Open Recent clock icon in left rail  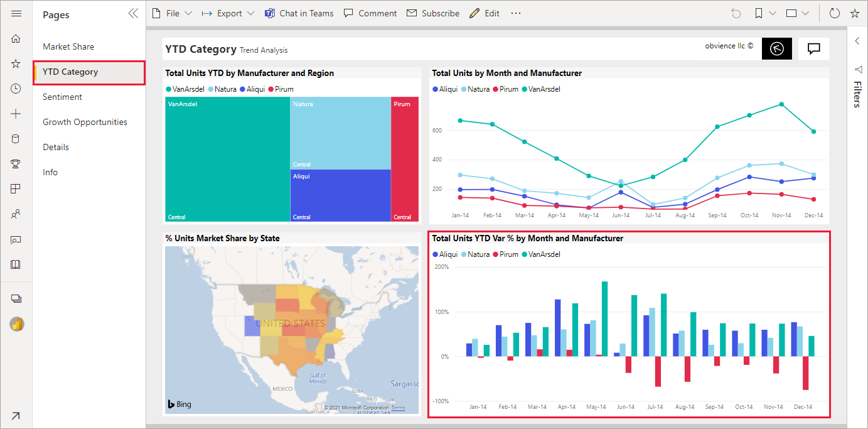(16, 89)
